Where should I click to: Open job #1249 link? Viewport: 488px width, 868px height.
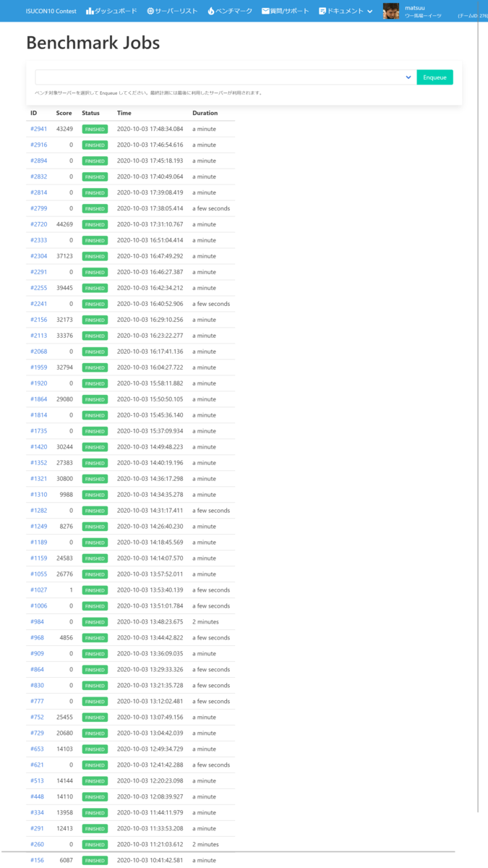[x=38, y=527]
